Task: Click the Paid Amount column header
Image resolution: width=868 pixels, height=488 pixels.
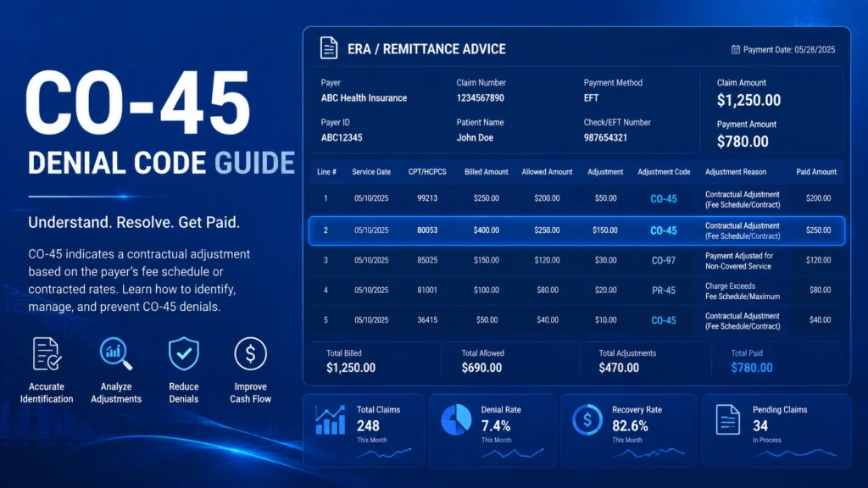Action: click(816, 172)
